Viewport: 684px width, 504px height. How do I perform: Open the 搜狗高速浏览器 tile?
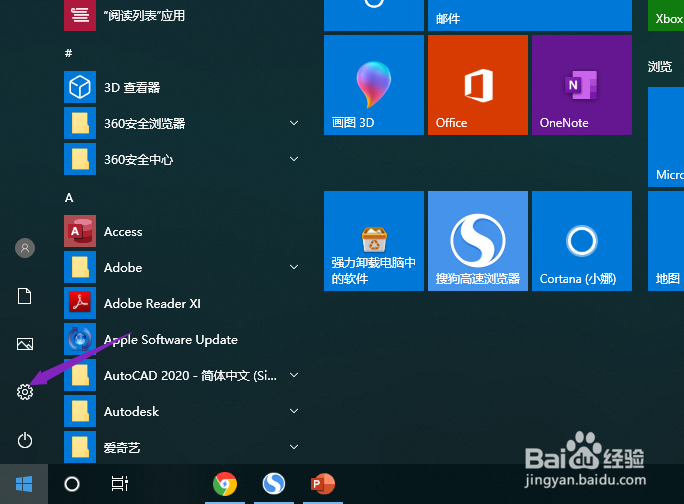coord(478,241)
